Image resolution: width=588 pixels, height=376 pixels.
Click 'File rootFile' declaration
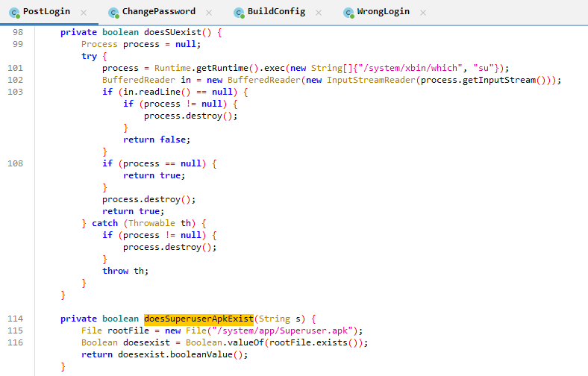[x=115, y=330]
